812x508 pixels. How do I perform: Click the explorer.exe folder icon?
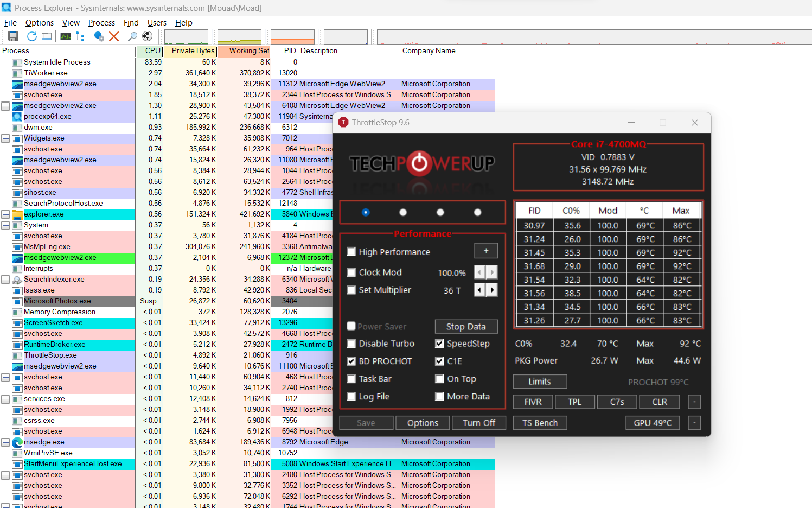pos(17,214)
